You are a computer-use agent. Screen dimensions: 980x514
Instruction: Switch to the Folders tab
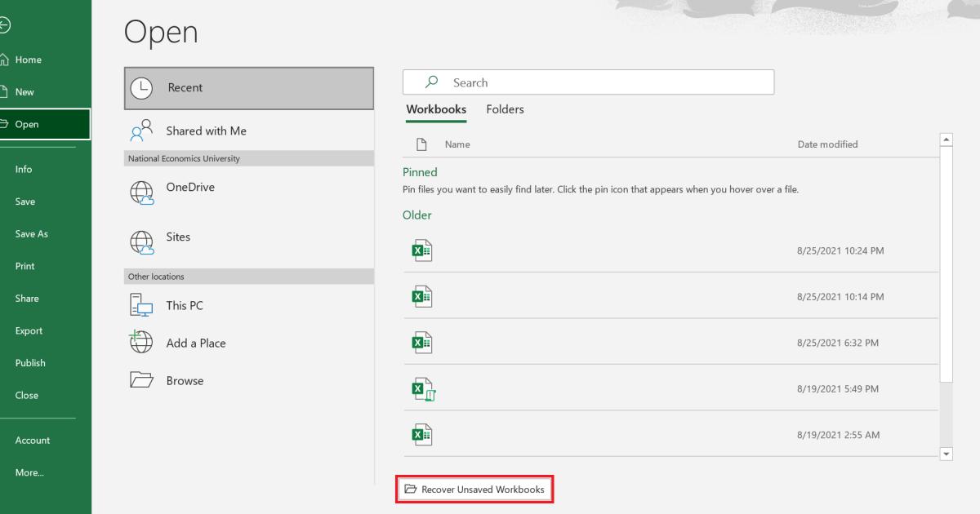coord(505,109)
